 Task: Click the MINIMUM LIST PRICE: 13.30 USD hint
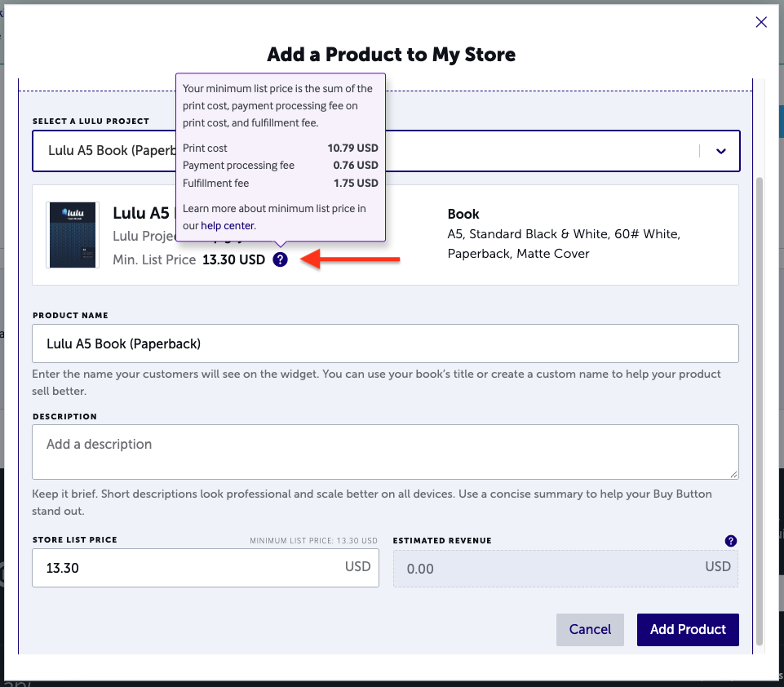tap(313, 540)
